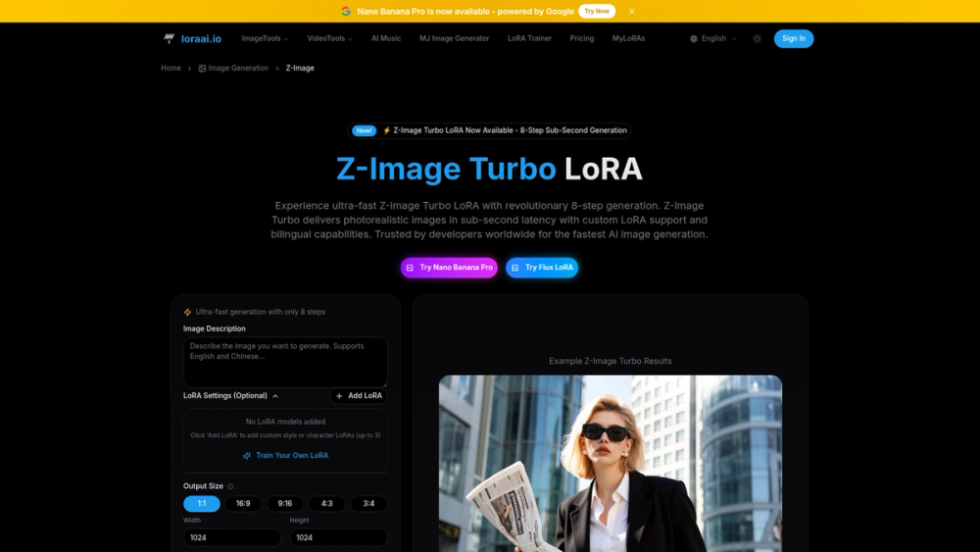Open the VideoTools dropdown menu
Image resolution: width=980 pixels, height=552 pixels.
pos(329,39)
